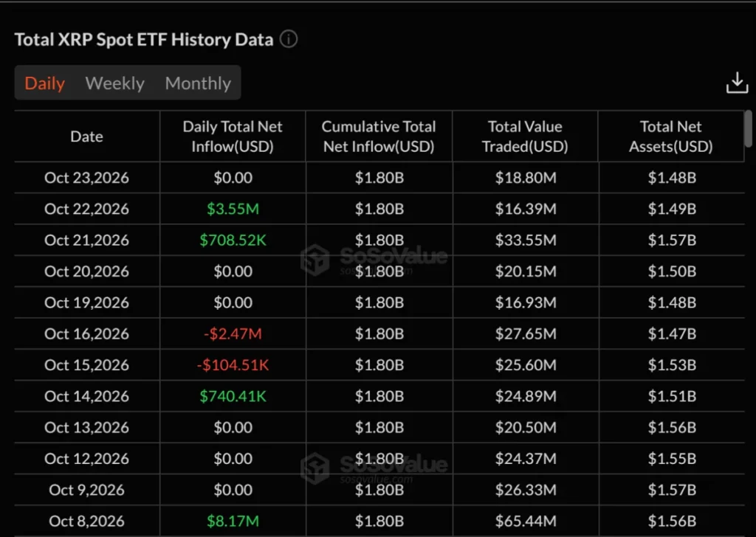Click the $0.00 inflow for Oct 20,2026
The width and height of the screenshot is (756, 537).
click(233, 271)
